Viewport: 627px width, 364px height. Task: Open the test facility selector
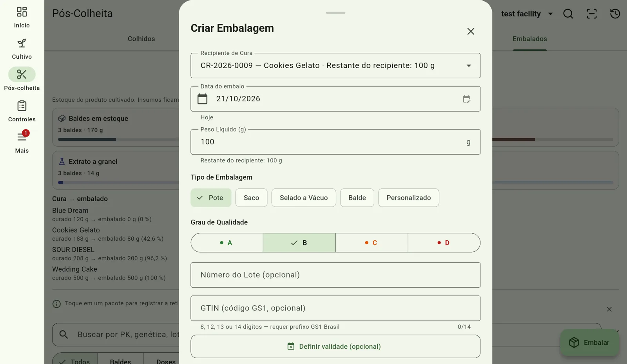[x=527, y=14]
